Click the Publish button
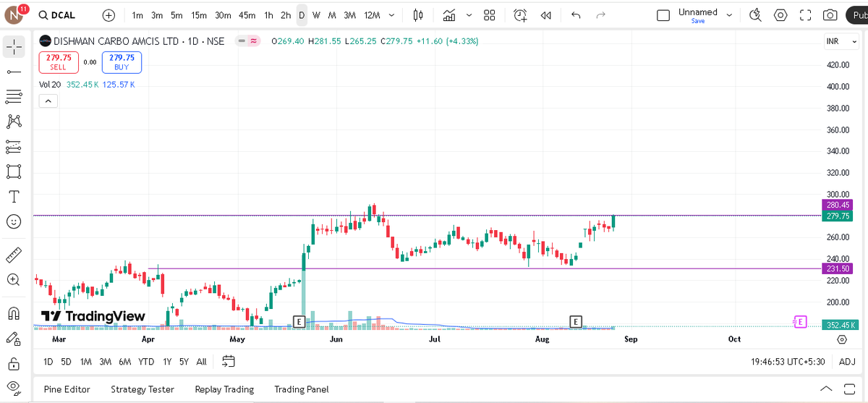The height and width of the screenshot is (403, 868). point(856,15)
